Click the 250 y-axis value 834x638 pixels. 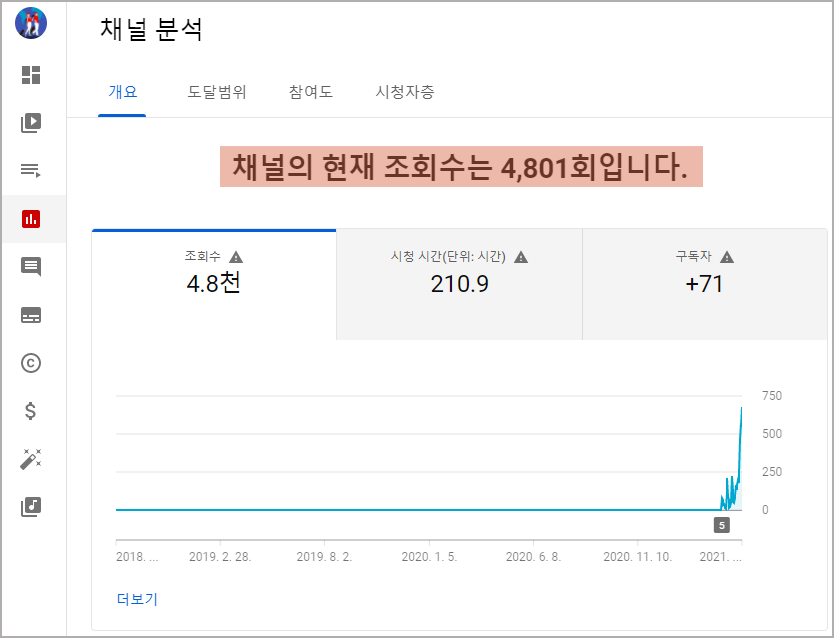tap(772, 472)
